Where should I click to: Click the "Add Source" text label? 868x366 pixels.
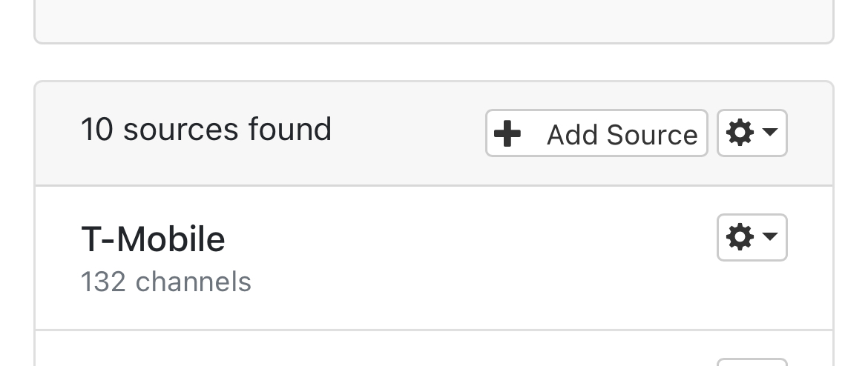point(622,135)
